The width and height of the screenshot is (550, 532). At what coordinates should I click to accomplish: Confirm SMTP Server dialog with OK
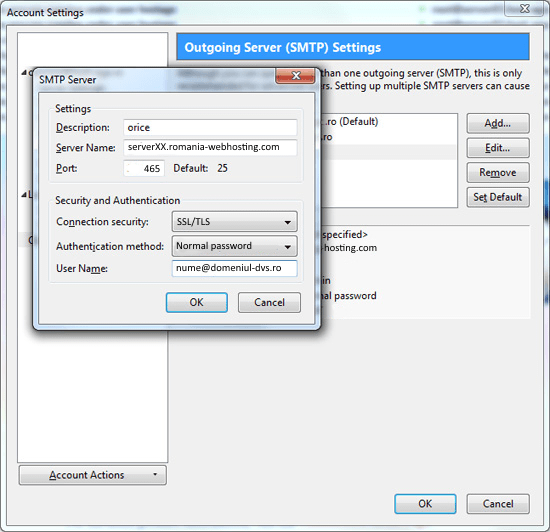coord(196,302)
